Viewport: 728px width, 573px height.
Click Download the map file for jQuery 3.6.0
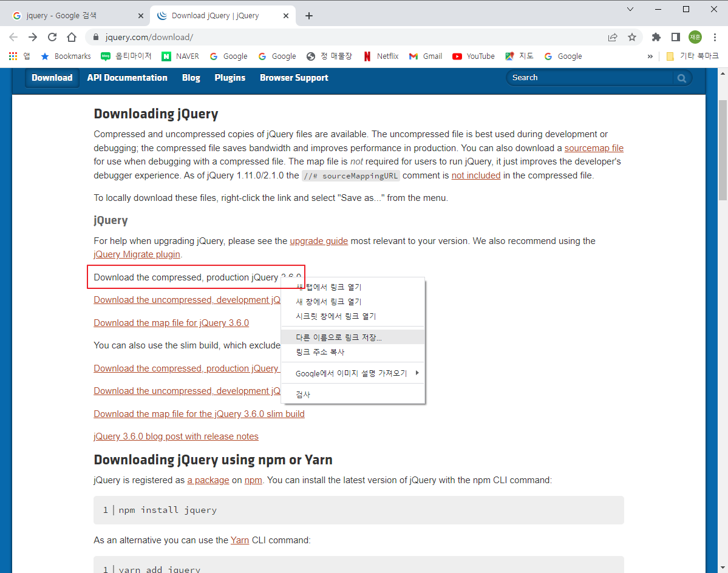coord(171,323)
